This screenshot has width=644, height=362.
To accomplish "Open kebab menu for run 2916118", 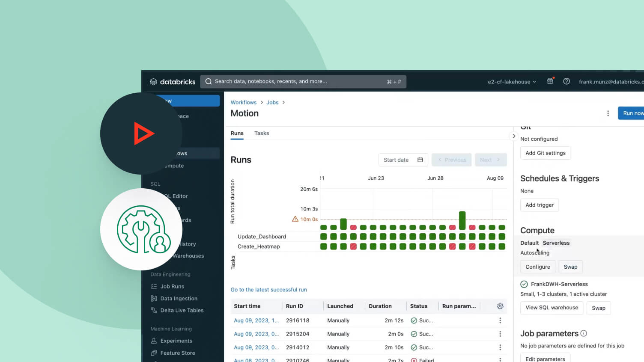I will tap(500, 320).
